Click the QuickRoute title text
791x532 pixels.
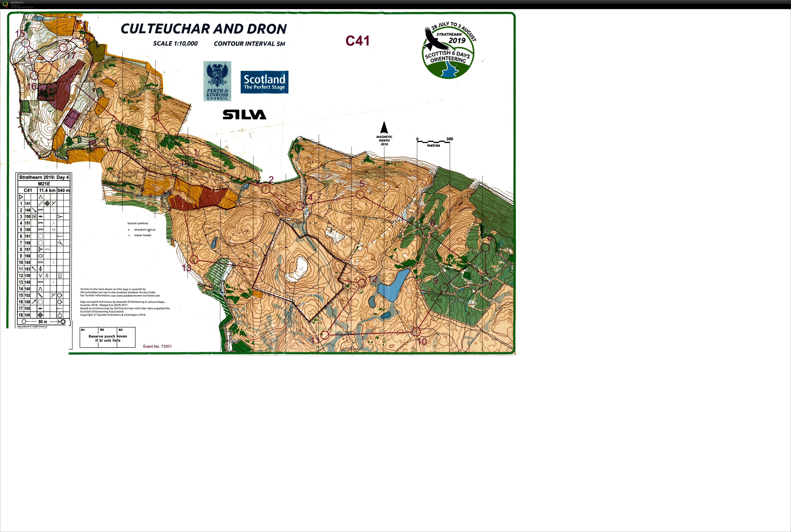point(17,2)
